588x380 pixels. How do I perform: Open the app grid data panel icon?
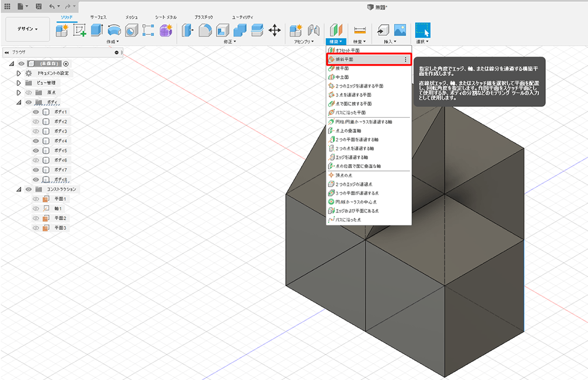(7, 7)
